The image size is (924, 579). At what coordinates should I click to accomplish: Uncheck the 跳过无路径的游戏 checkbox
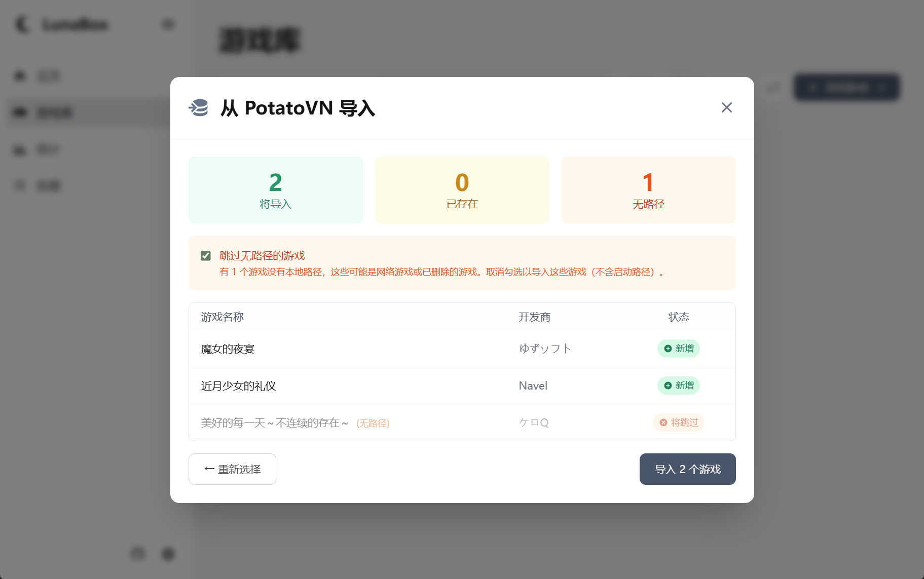tap(205, 256)
